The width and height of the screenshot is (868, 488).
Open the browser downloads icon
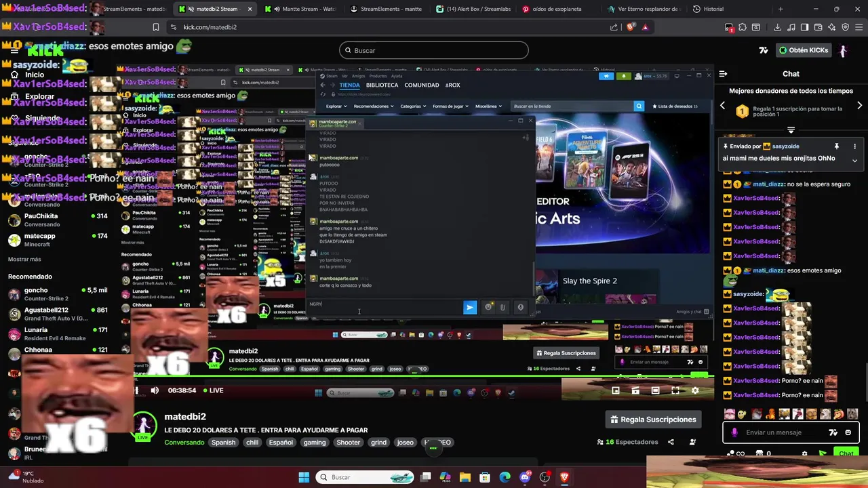[x=778, y=27]
